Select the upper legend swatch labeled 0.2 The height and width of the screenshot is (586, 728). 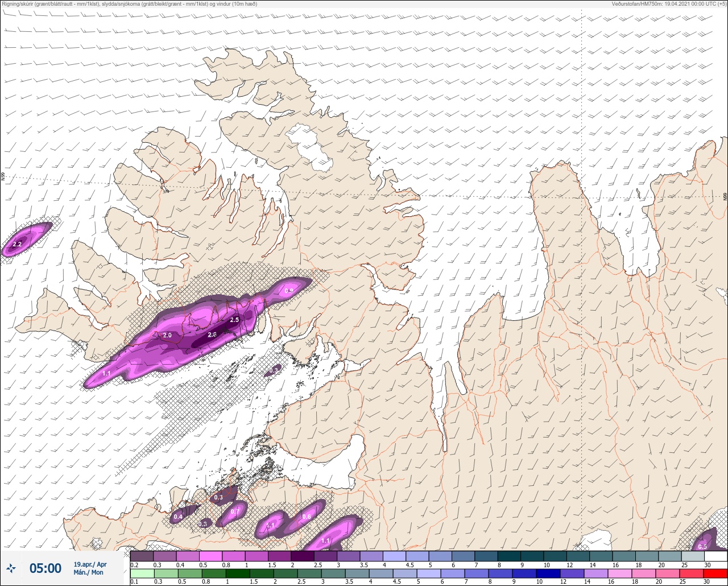pyautogui.click(x=142, y=556)
